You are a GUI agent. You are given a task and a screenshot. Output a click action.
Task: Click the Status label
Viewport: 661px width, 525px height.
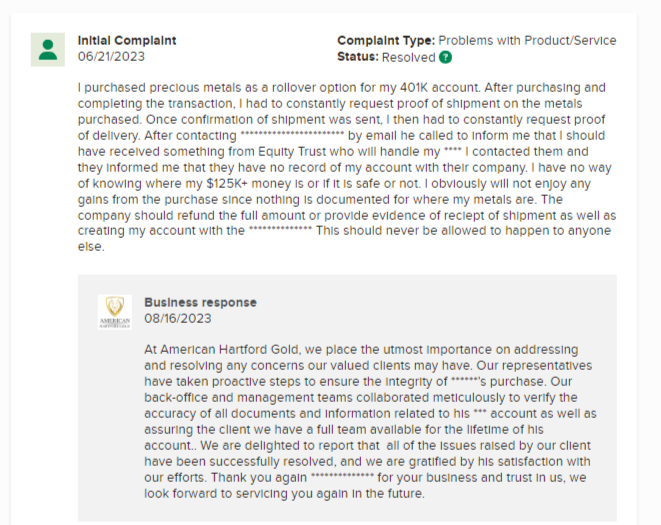coord(358,57)
